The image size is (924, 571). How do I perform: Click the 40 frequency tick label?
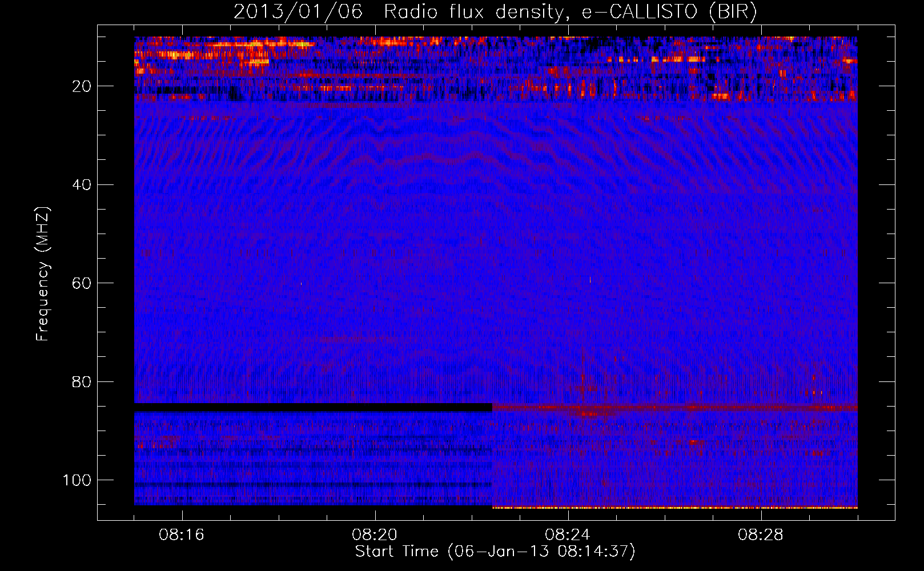coord(82,185)
